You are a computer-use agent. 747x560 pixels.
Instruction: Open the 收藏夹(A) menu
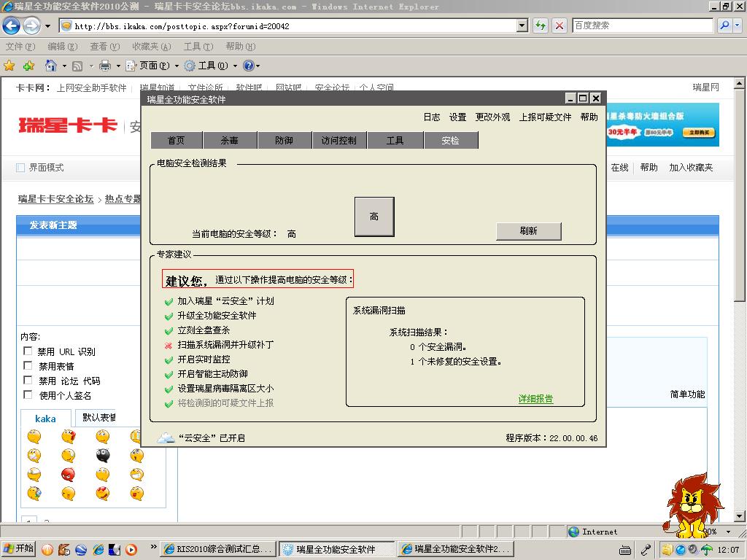click(152, 46)
